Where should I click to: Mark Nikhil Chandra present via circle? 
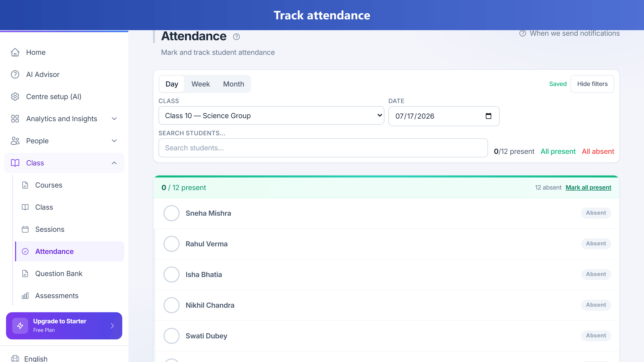(172, 305)
